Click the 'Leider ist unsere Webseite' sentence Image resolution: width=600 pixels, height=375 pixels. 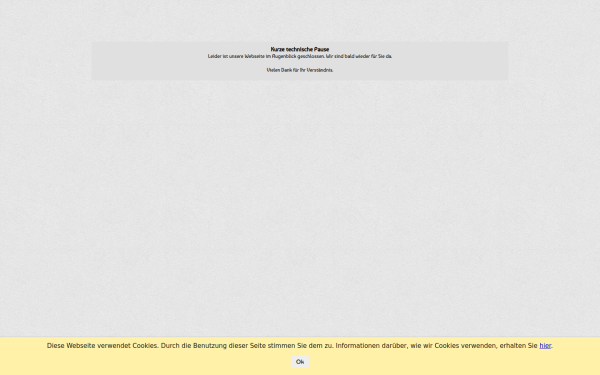[x=300, y=56]
